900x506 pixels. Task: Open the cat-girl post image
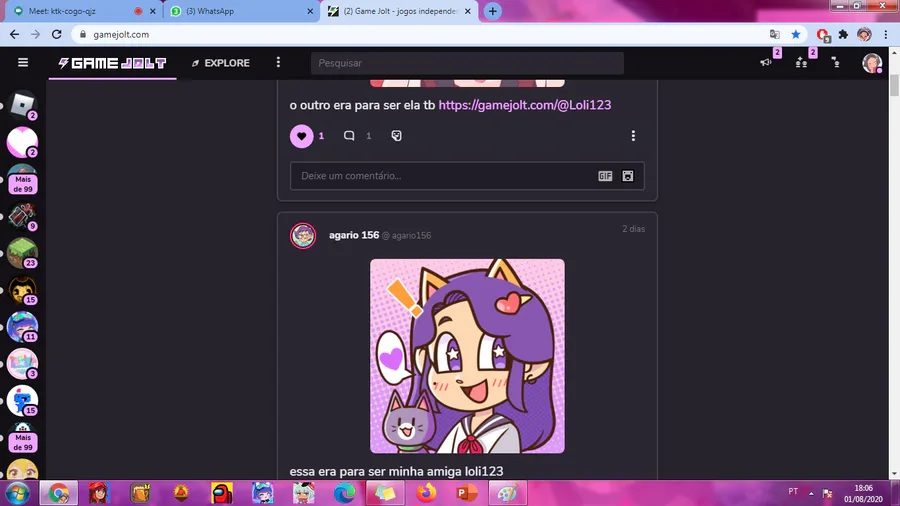point(467,356)
